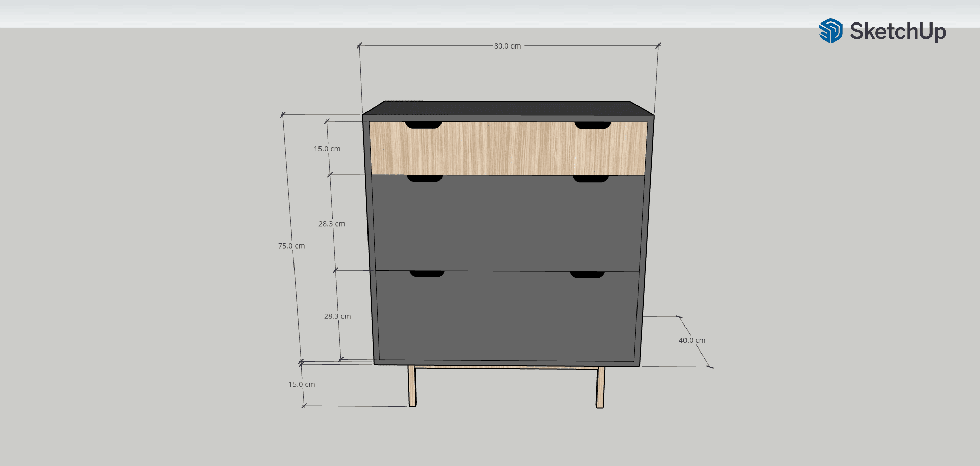This screenshot has width=980, height=466.
Task: Select the 75.0 cm overall height label
Action: pyautogui.click(x=291, y=246)
